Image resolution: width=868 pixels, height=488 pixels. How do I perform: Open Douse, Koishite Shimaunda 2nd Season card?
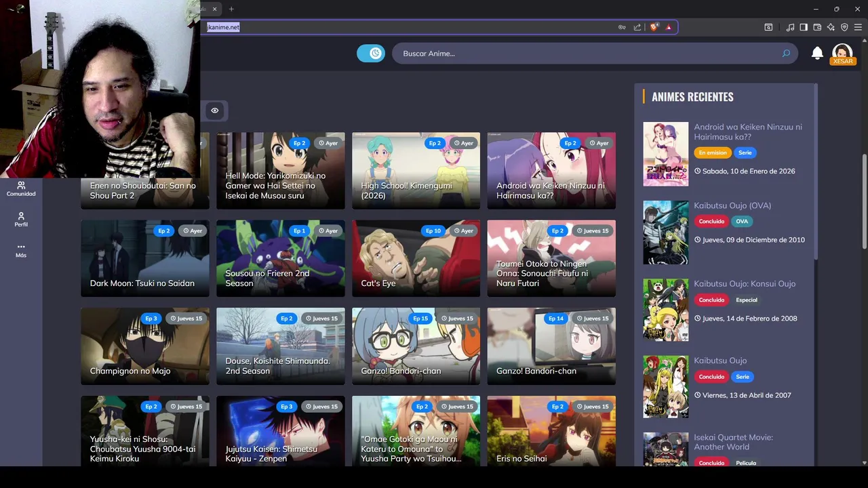(280, 346)
